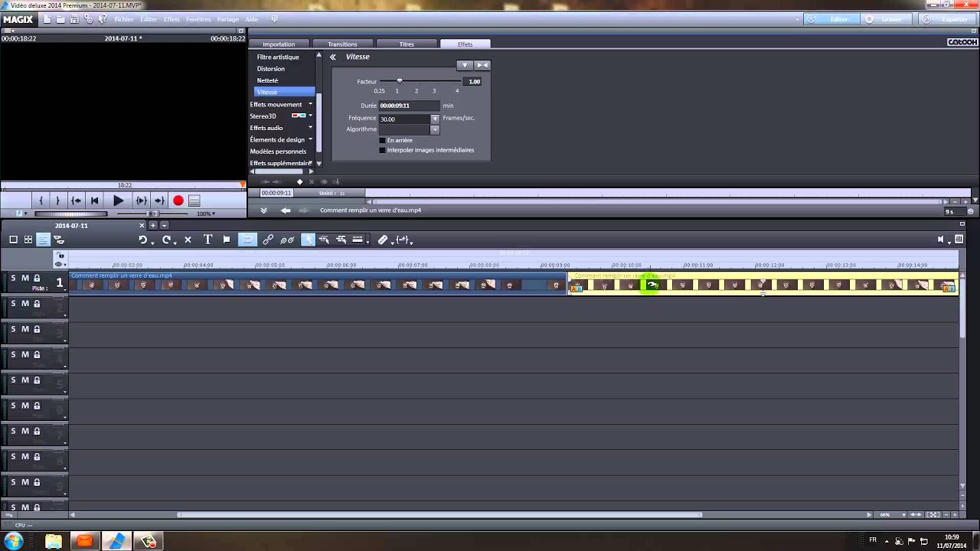Start playback with the Play button
Screen dimensions: 980x551
click(x=118, y=201)
